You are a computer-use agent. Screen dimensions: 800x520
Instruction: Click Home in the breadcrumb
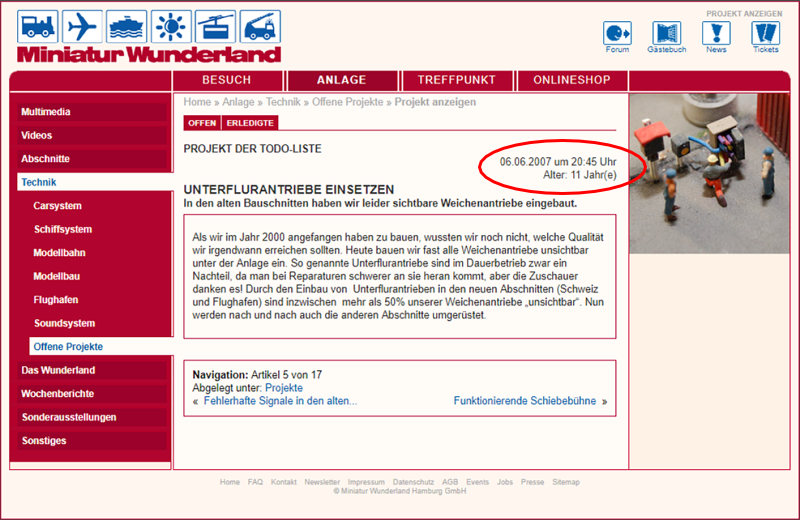(x=197, y=102)
